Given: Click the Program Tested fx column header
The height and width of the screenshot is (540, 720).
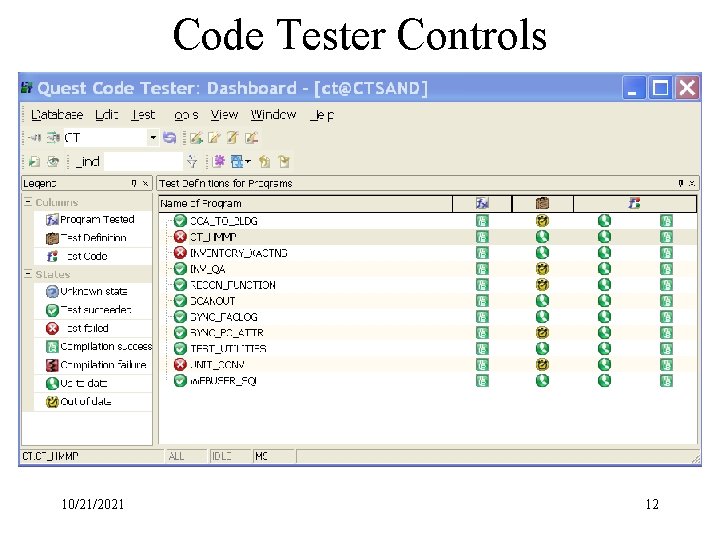Looking at the screenshot, I should [x=482, y=203].
